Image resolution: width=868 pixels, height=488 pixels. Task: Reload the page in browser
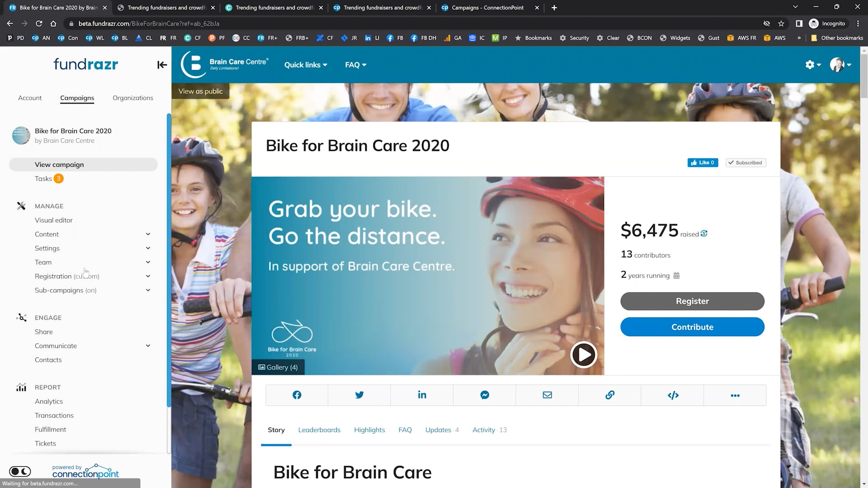[x=39, y=23]
